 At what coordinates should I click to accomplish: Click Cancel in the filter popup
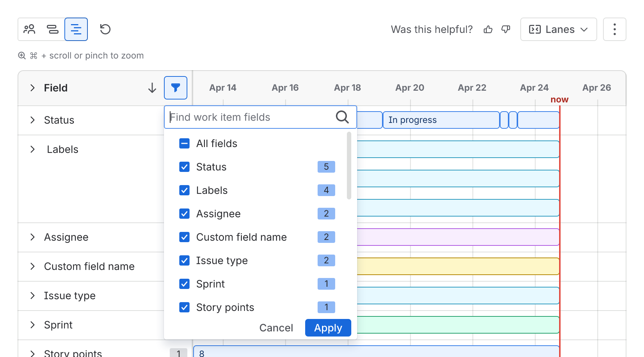pyautogui.click(x=276, y=328)
